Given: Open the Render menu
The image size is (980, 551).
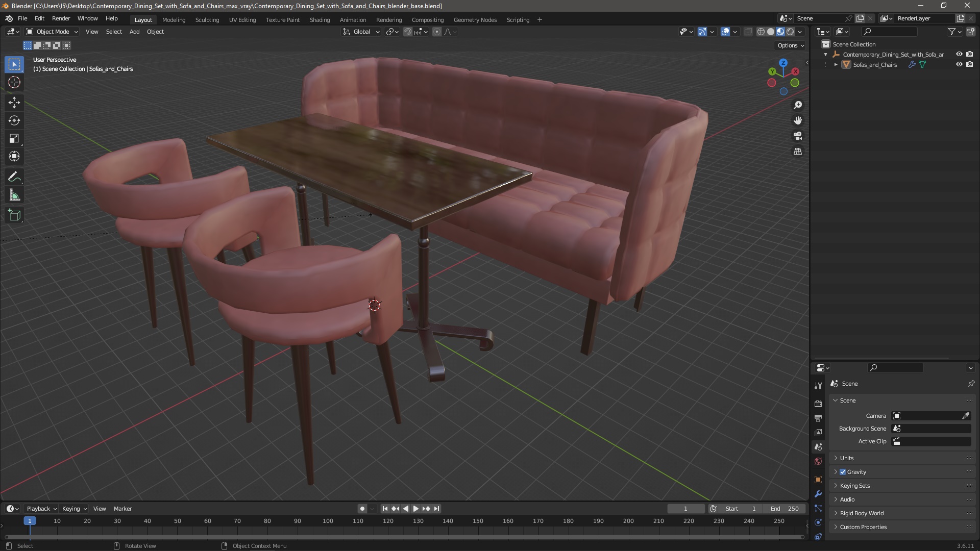Looking at the screenshot, I should 61,18.
